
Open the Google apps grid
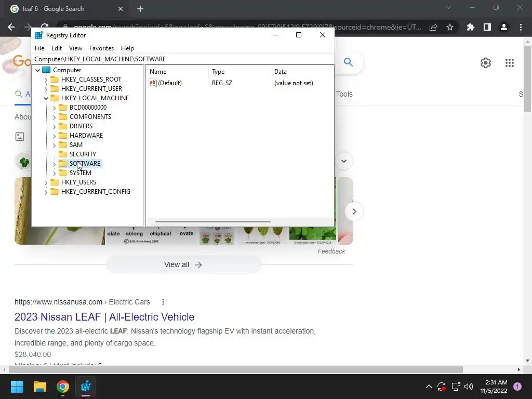click(510, 63)
